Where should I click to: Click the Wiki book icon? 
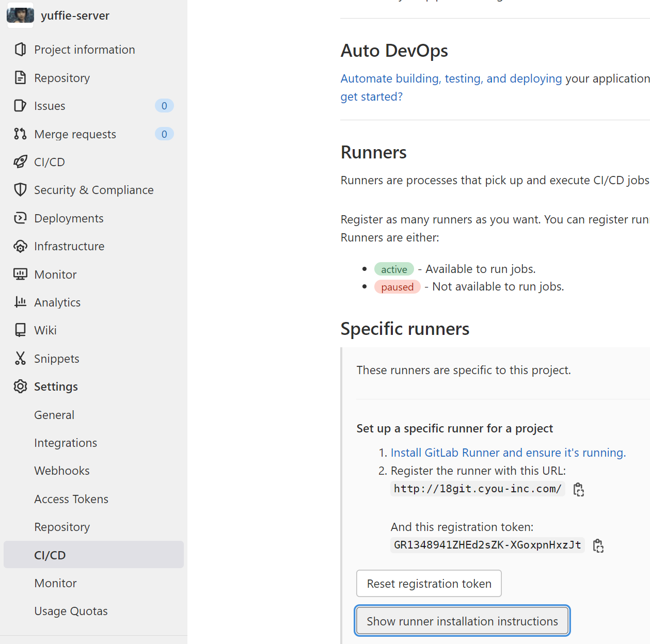(20, 330)
